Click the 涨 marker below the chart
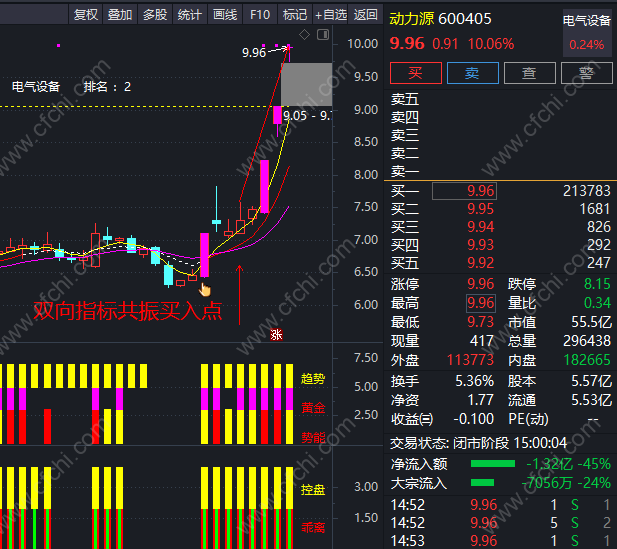The width and height of the screenshot is (617, 549). point(276,335)
